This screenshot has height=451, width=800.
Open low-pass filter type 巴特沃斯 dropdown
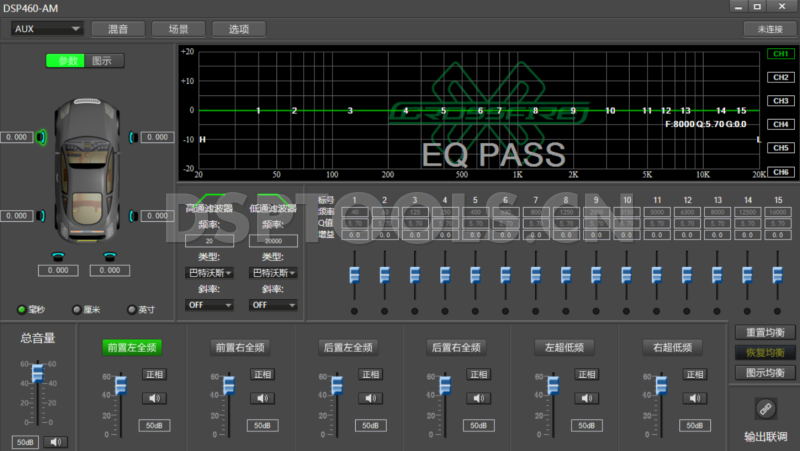click(x=273, y=273)
